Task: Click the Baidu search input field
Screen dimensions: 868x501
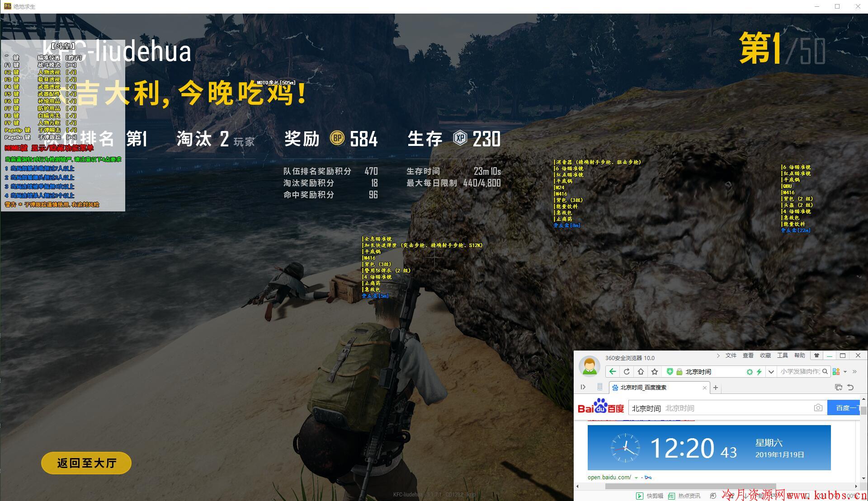Action: click(723, 408)
